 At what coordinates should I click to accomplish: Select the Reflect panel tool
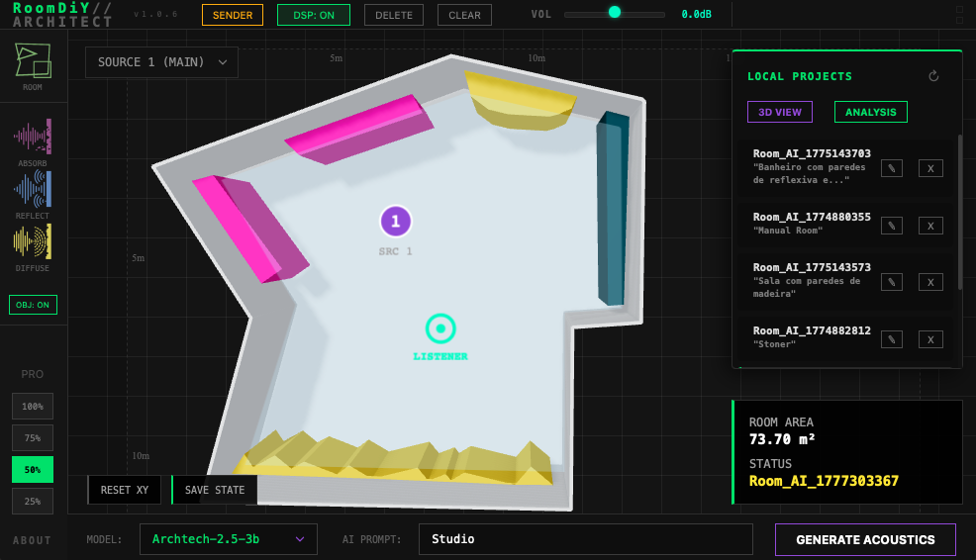(33, 189)
